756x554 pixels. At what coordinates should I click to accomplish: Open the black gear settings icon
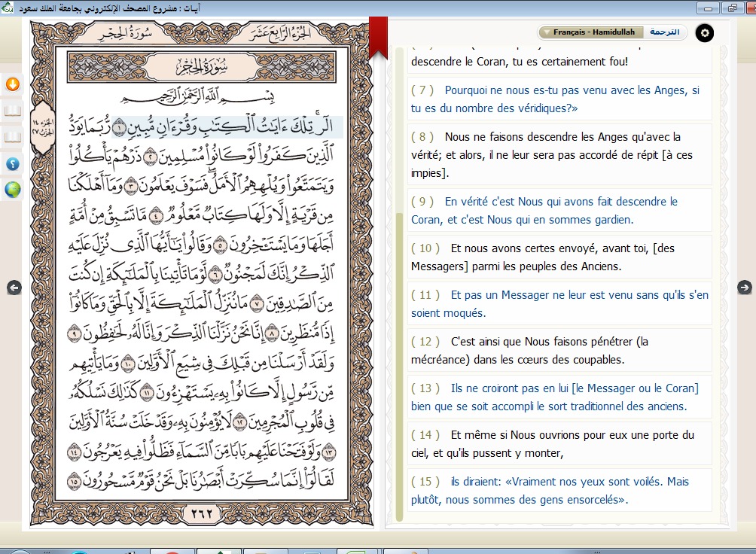[x=704, y=33]
